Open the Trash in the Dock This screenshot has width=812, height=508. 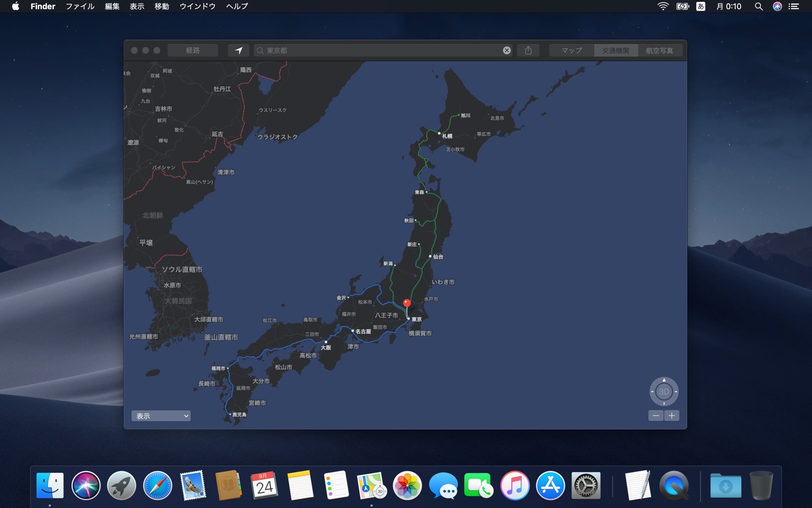pyautogui.click(x=761, y=485)
